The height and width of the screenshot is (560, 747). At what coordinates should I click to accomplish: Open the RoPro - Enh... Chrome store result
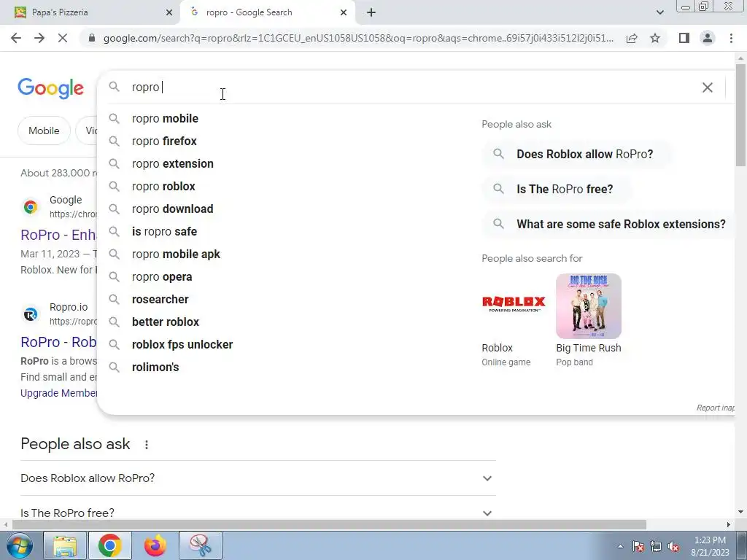(58, 235)
